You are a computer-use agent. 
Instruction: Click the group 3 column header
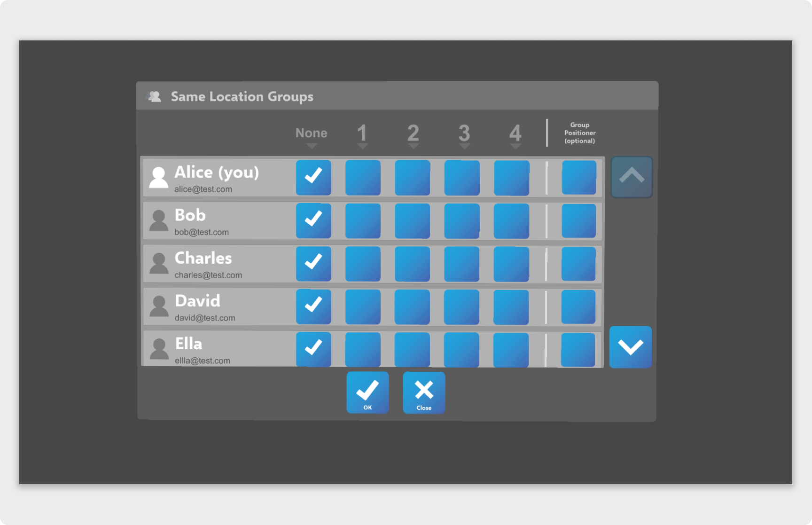click(x=464, y=133)
